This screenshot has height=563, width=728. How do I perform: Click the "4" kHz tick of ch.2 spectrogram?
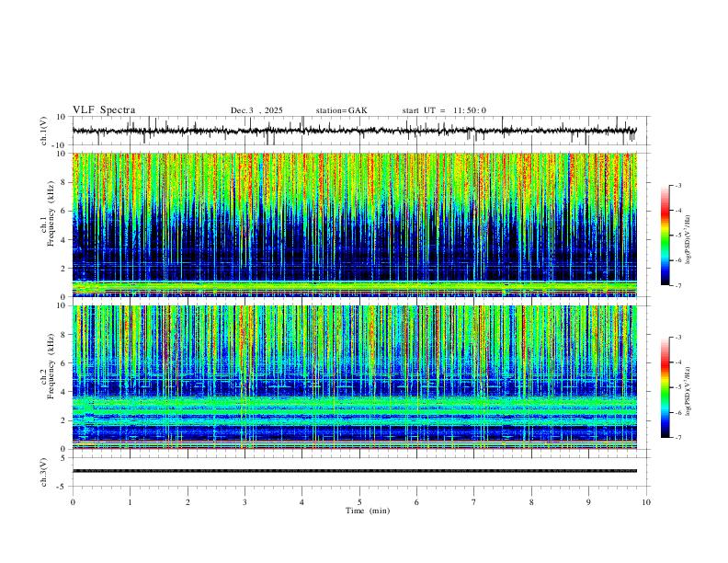63,392
